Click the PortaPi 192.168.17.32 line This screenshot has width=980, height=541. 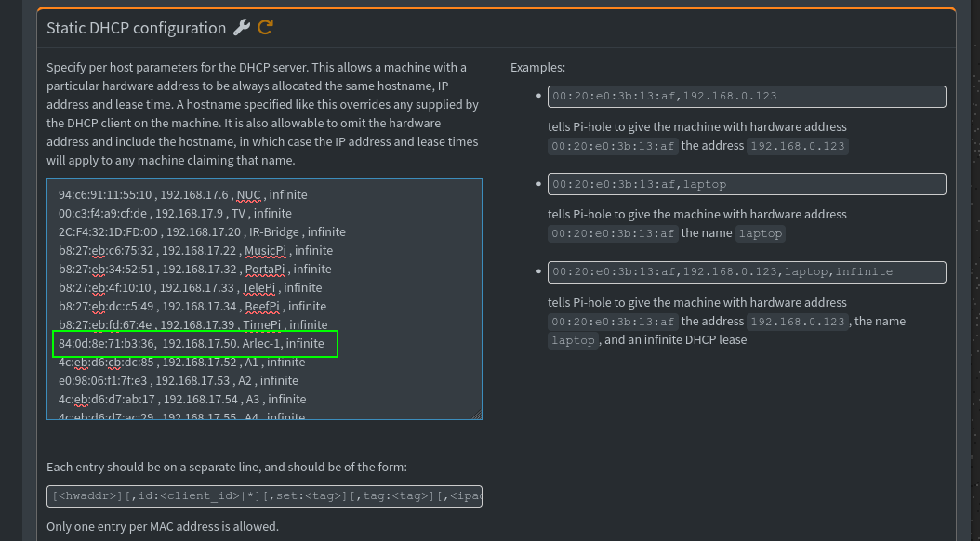click(194, 270)
